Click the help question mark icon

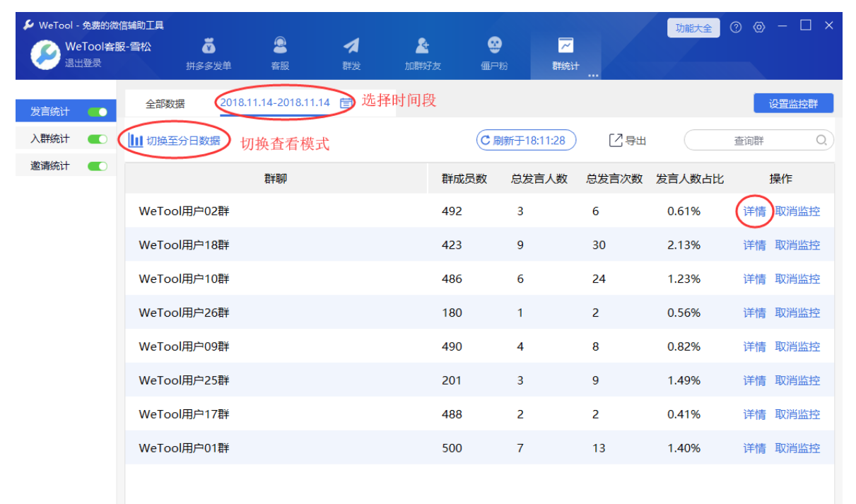point(736,28)
